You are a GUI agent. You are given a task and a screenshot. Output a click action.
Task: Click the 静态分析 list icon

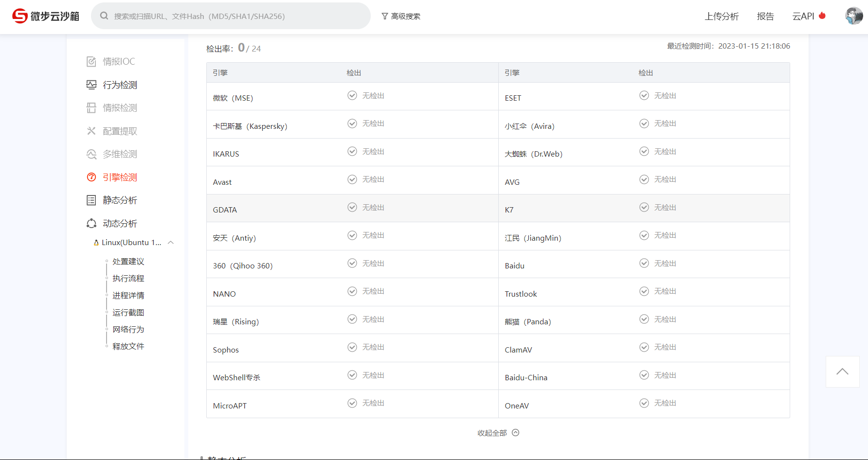(91, 200)
